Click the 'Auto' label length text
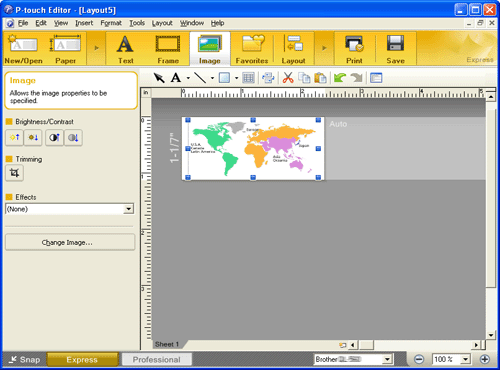500x370 pixels. [x=338, y=124]
